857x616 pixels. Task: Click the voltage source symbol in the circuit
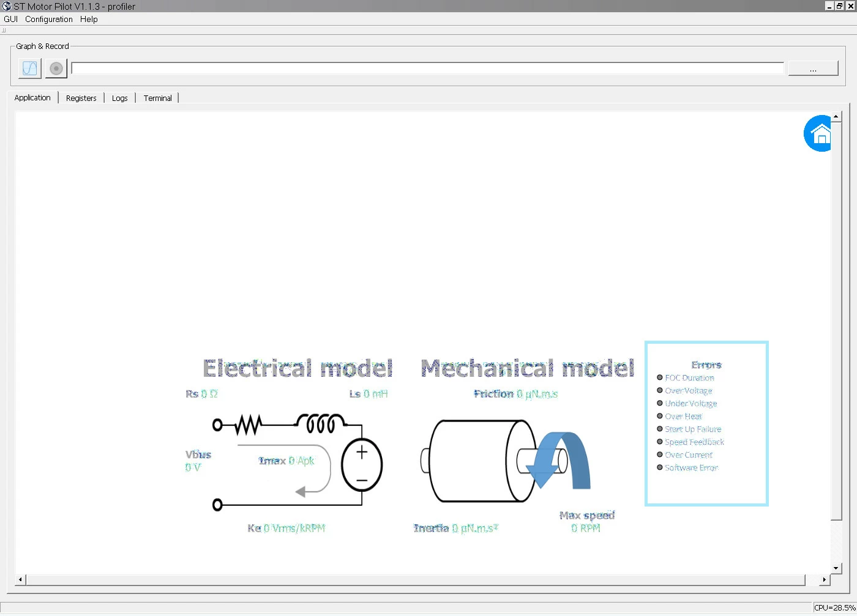[362, 466]
